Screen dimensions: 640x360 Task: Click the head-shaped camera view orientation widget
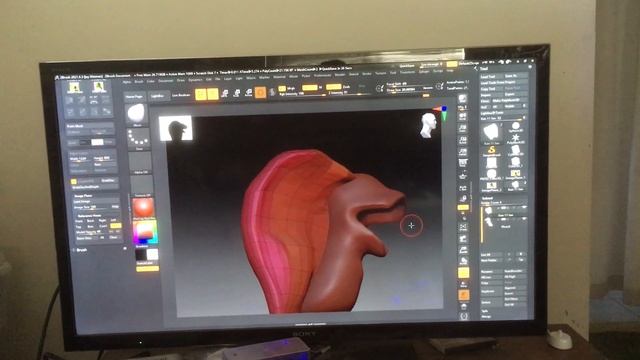(429, 125)
